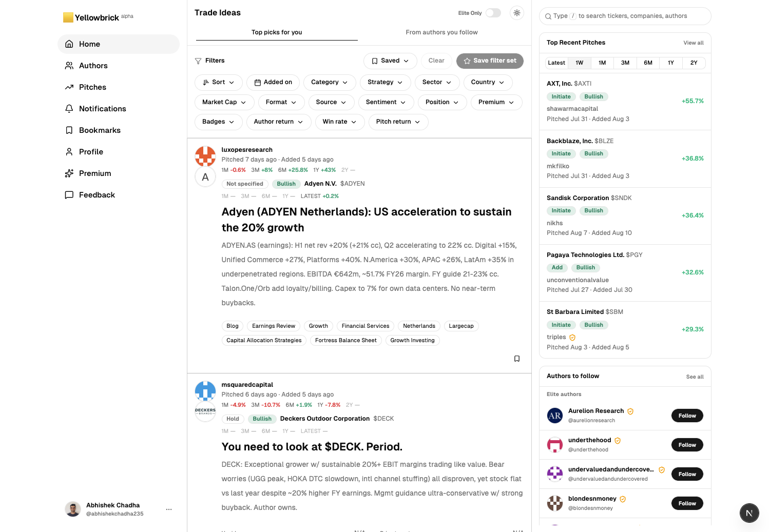Follow undervaluedandundercovered author
Viewport: 769px width, 532px height.
click(x=687, y=474)
